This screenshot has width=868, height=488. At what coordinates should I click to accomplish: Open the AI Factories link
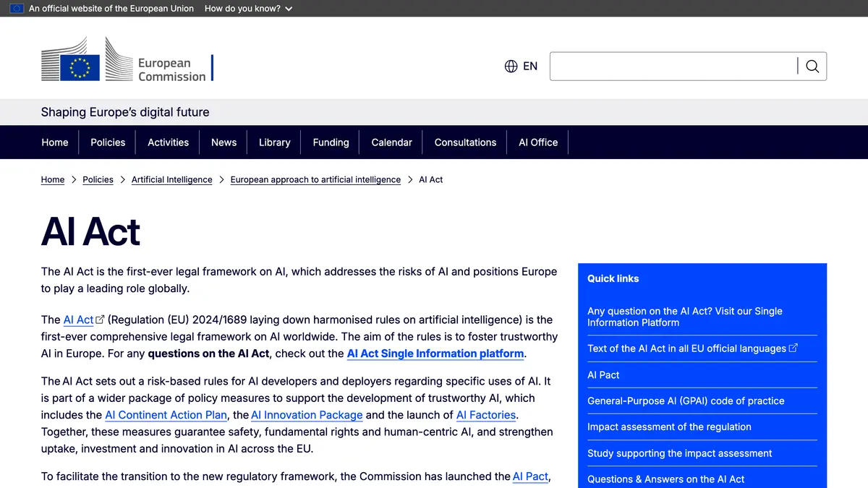coord(486,415)
